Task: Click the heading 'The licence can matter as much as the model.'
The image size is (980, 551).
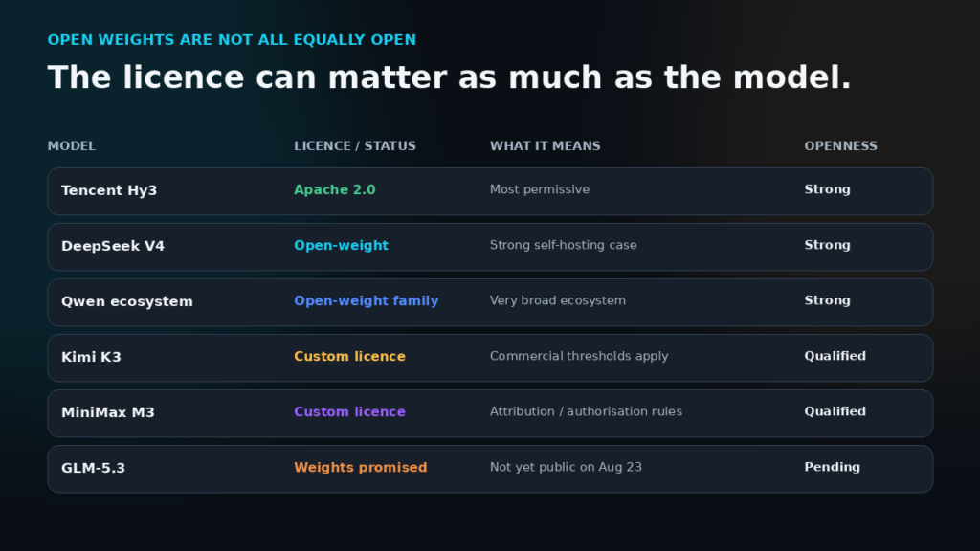Action: [450, 77]
